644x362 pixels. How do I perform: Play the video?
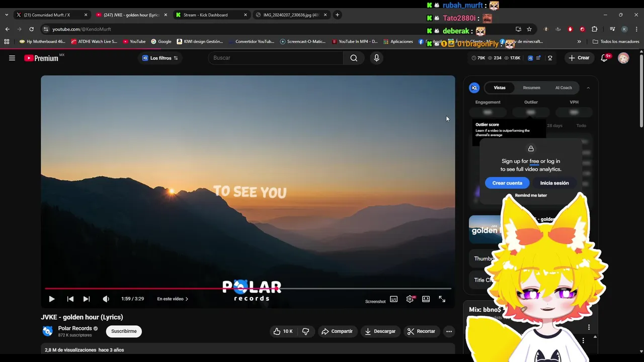(x=51, y=299)
